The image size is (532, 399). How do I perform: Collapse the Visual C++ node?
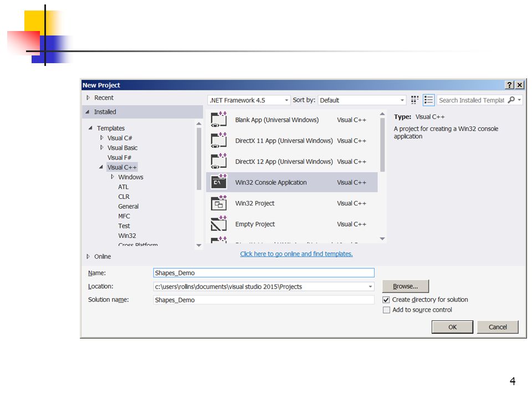101,167
